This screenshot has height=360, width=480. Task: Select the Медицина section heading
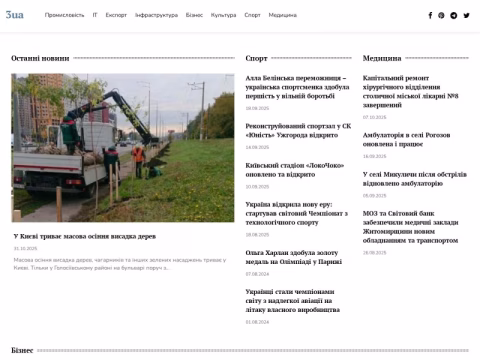[x=382, y=58]
